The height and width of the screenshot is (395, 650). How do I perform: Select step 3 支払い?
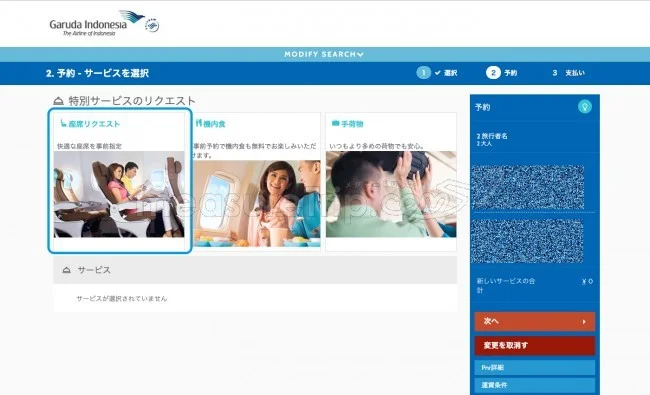[568, 73]
